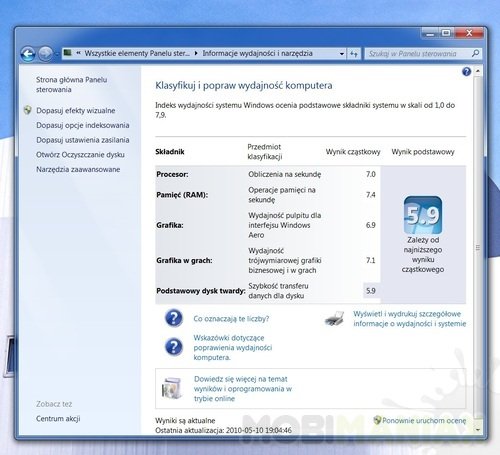The image size is (500, 455).
Task: Click Co oznaczają te liczby? link
Action: pos(231,319)
